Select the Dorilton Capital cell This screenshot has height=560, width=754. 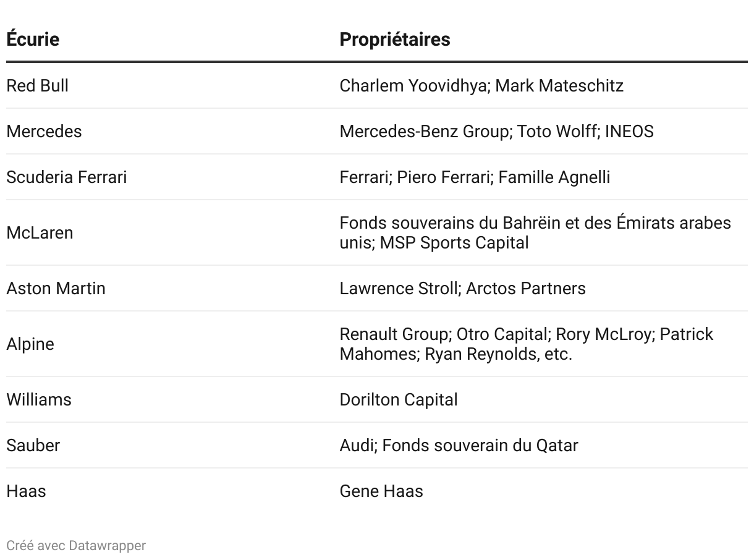tap(399, 399)
